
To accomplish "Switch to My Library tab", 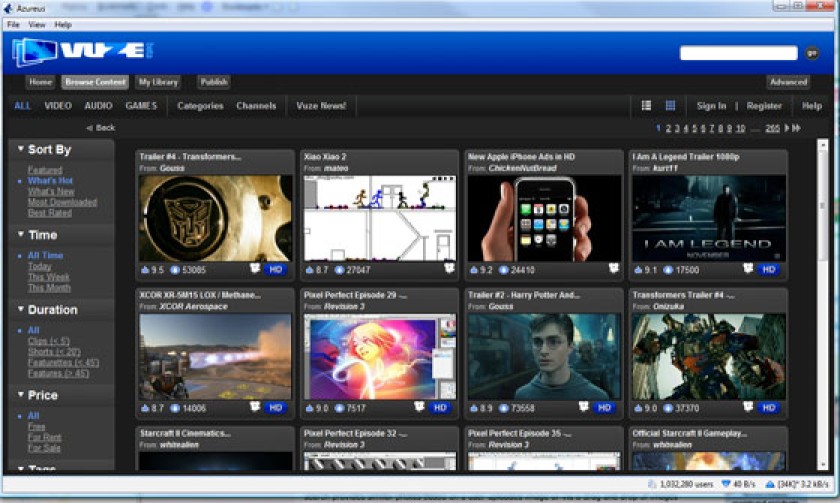I will click(158, 82).
